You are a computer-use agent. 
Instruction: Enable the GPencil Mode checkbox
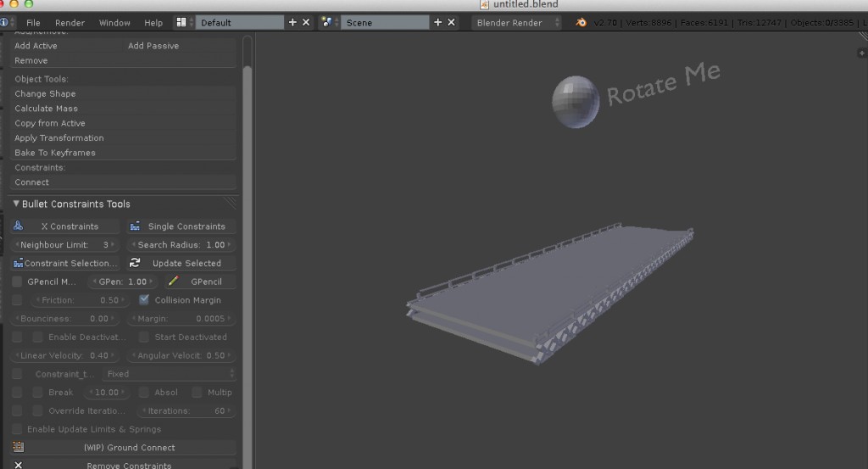pyautogui.click(x=18, y=282)
